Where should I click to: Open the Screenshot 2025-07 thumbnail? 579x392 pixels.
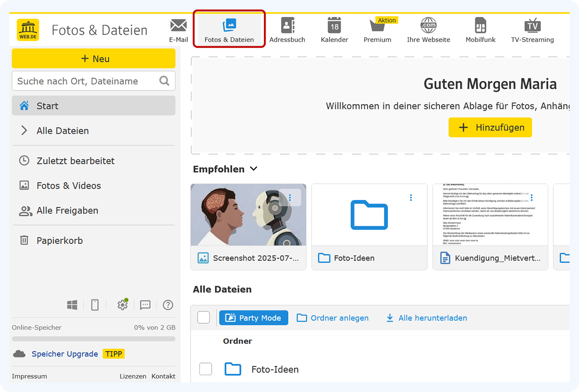click(248, 215)
